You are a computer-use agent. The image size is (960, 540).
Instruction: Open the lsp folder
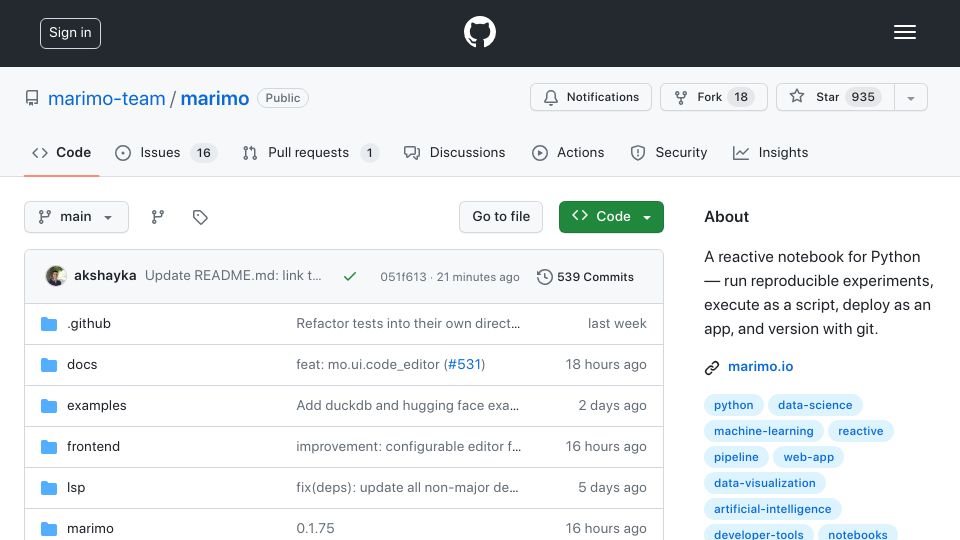coord(76,487)
